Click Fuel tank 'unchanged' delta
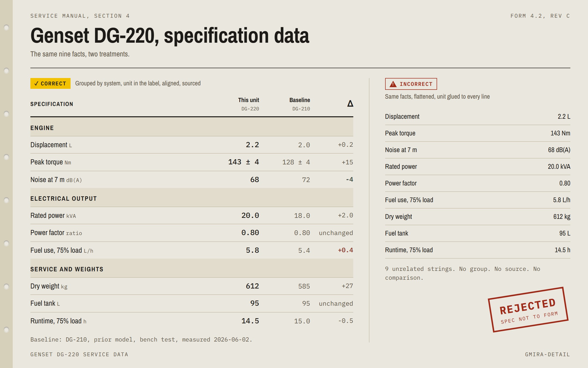This screenshot has height=368, width=588. (336, 303)
